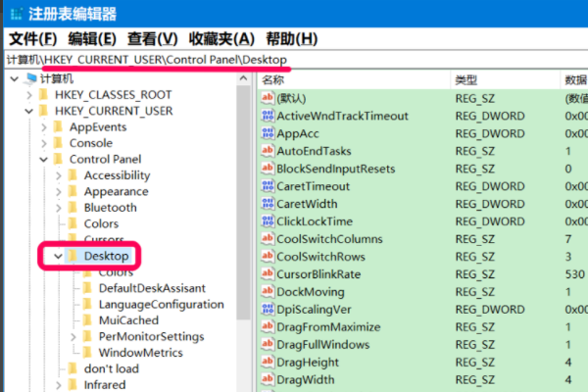Click the AppAcc DWORD icon
588x392 pixels.
[x=268, y=133]
